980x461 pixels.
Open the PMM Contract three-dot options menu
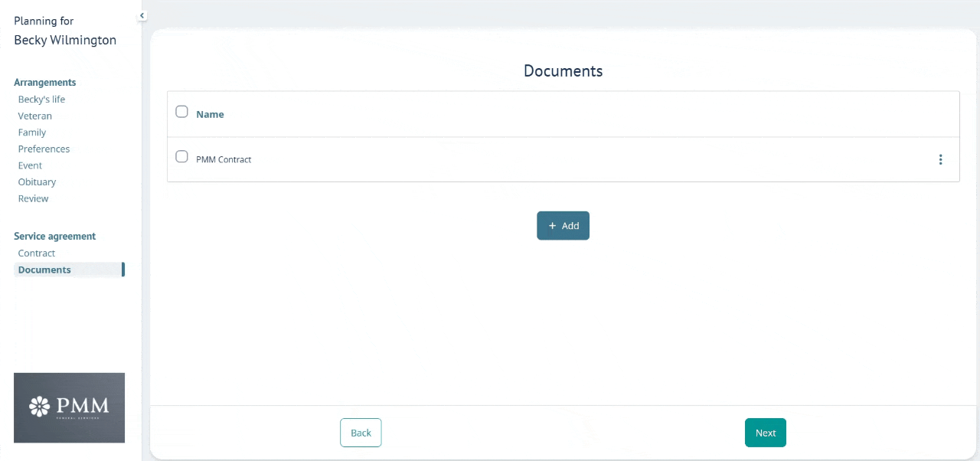[940, 159]
